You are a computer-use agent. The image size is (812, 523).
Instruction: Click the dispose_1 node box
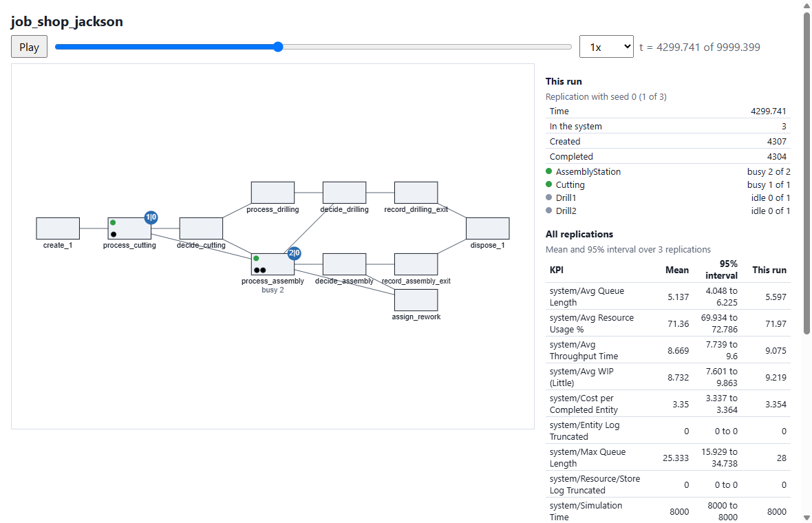[x=488, y=228]
